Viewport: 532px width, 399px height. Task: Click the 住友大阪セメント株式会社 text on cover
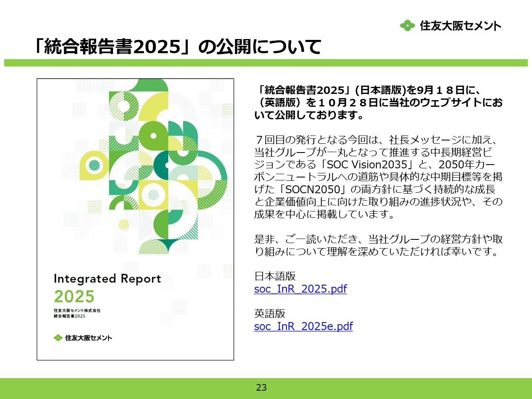pyautogui.click(x=77, y=310)
